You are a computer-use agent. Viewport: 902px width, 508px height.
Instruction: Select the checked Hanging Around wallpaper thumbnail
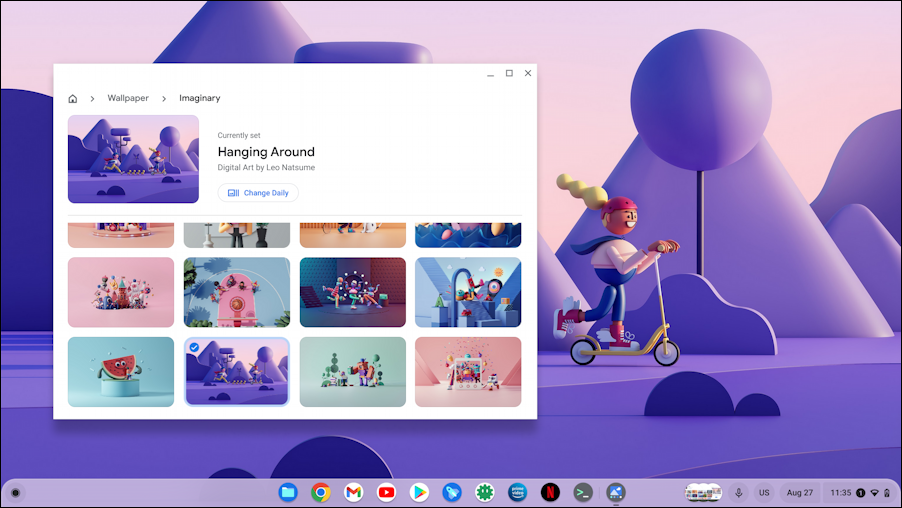(237, 372)
